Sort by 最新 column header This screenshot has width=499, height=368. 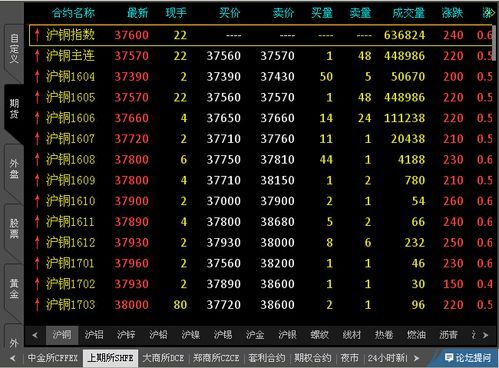pos(138,13)
